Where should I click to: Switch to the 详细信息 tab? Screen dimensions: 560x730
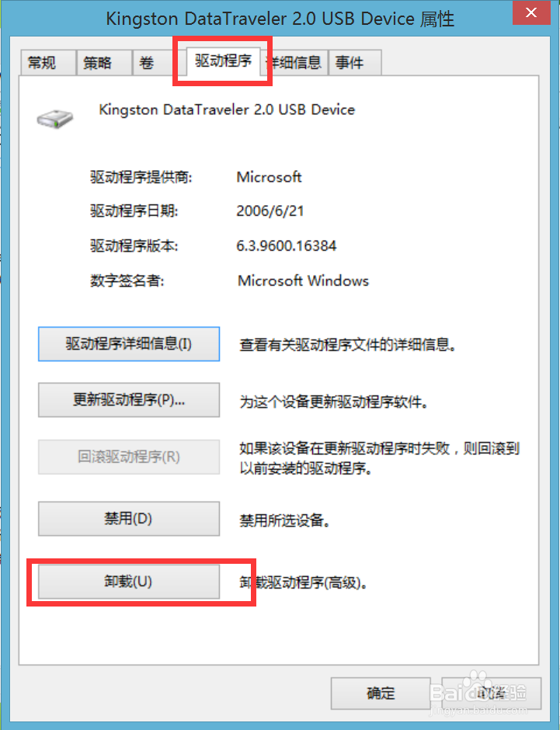pos(294,62)
